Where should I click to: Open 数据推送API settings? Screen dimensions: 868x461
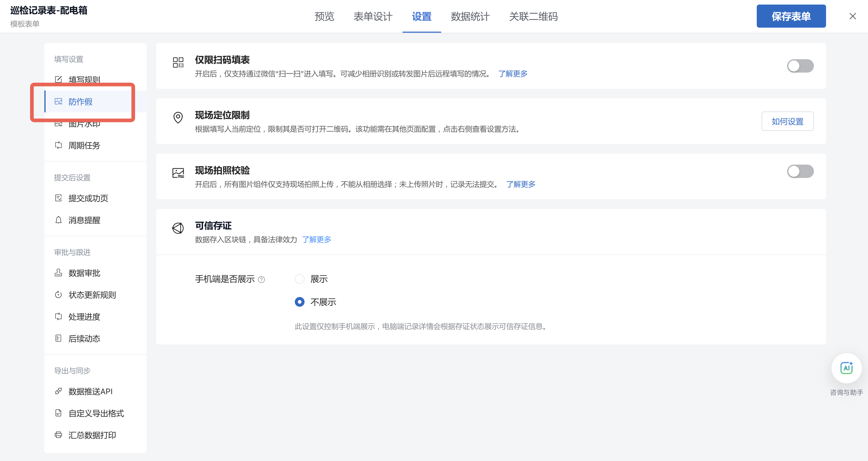95,391
